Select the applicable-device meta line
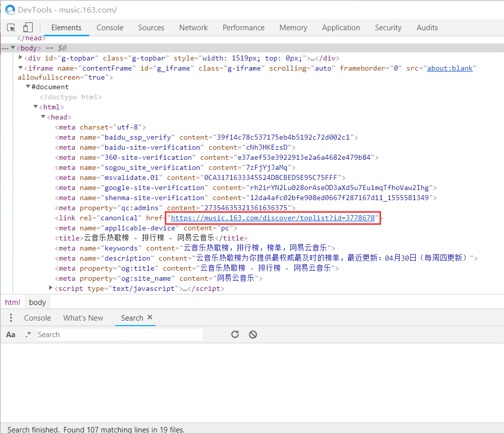This screenshot has width=504, height=434. pyautogui.click(x=146, y=228)
